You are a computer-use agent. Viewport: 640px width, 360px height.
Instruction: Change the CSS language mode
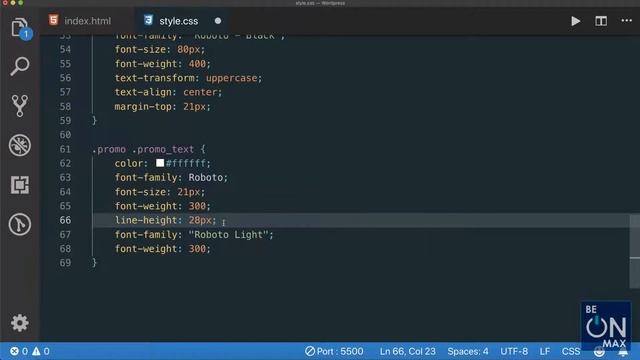coord(571,351)
